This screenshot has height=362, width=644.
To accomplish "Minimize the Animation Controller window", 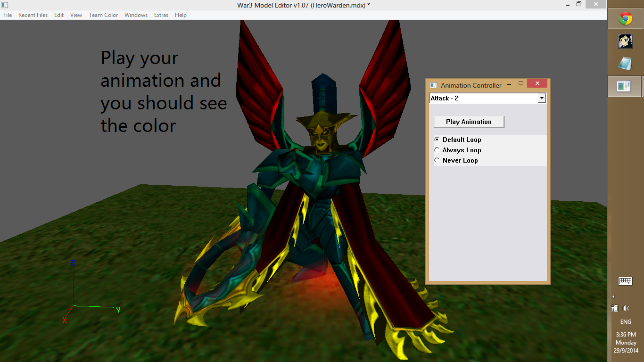I will pos(509,83).
